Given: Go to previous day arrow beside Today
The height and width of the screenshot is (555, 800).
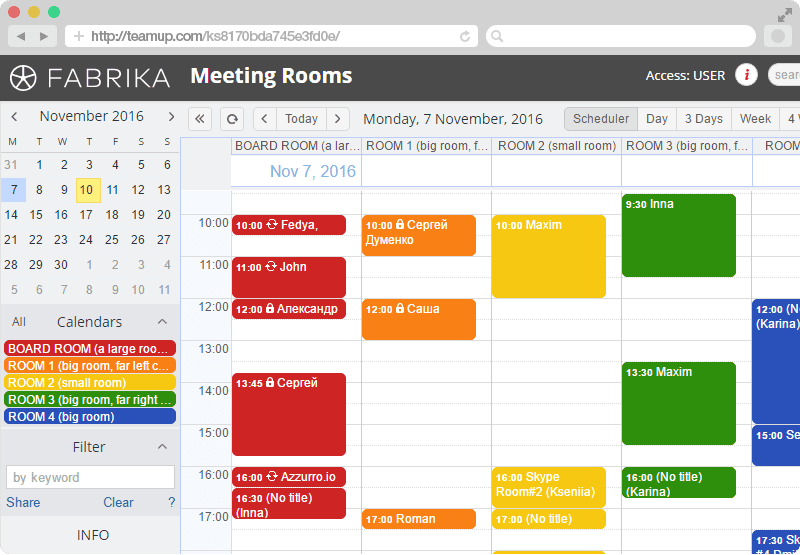Looking at the screenshot, I should pos(265,119).
